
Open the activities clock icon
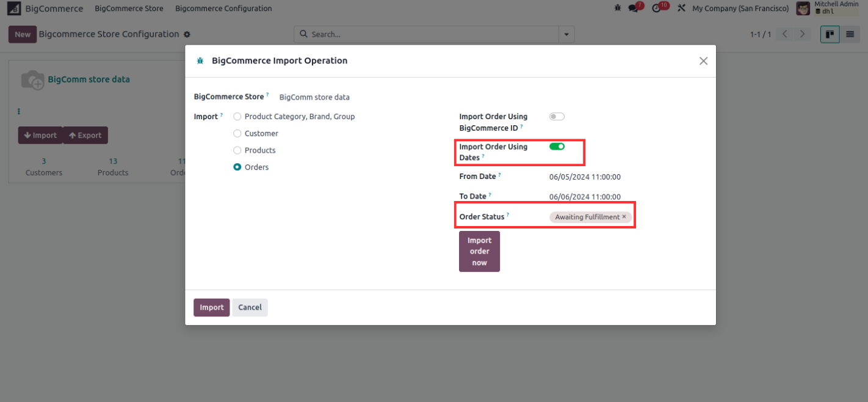[658, 8]
